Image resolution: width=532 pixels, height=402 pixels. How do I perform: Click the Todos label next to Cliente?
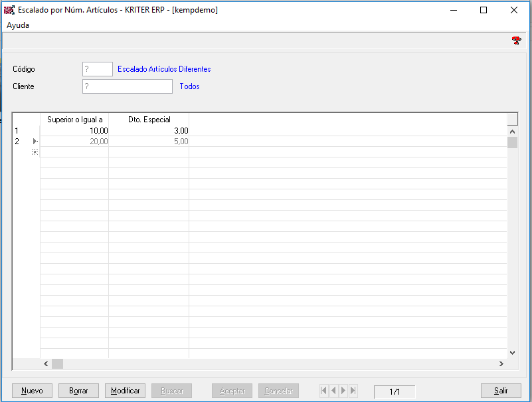189,86
